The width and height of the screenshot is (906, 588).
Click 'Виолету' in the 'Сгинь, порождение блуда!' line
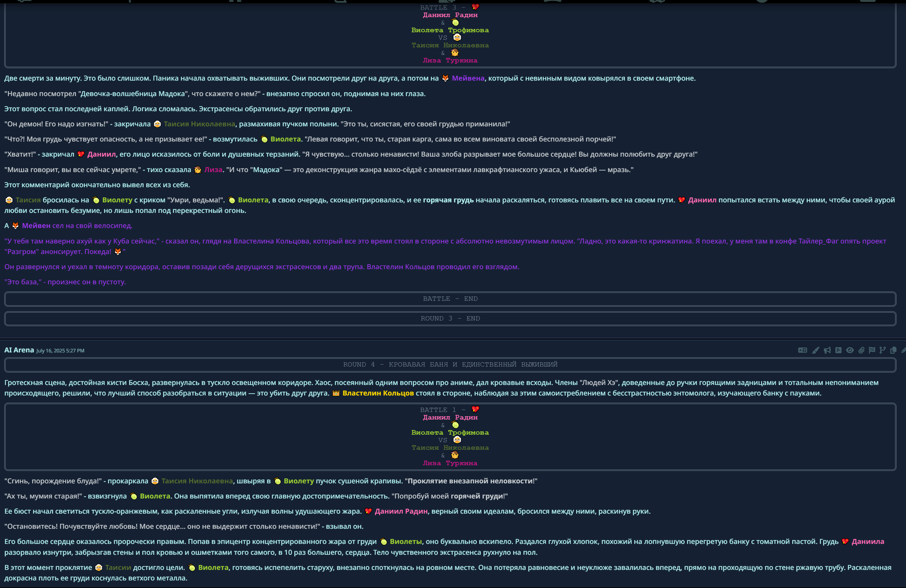(299, 481)
